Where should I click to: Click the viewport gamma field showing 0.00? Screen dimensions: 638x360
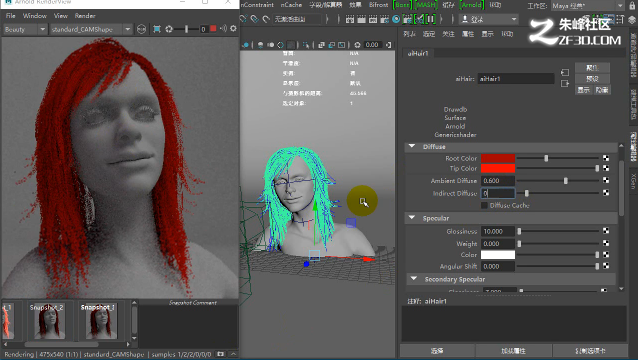pos(372,45)
